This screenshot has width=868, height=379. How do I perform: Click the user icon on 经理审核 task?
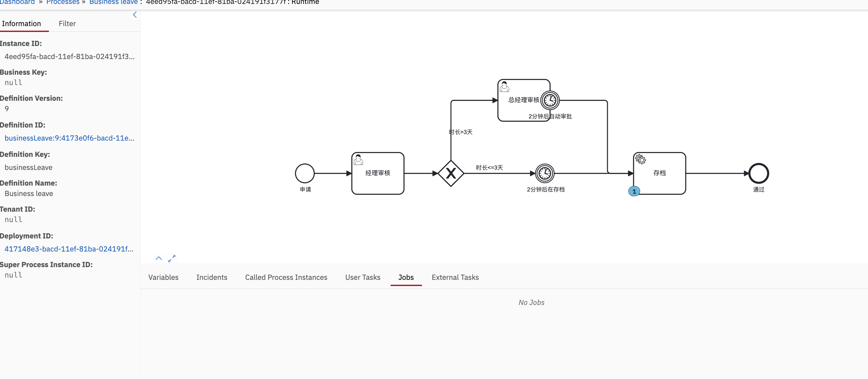358,159
